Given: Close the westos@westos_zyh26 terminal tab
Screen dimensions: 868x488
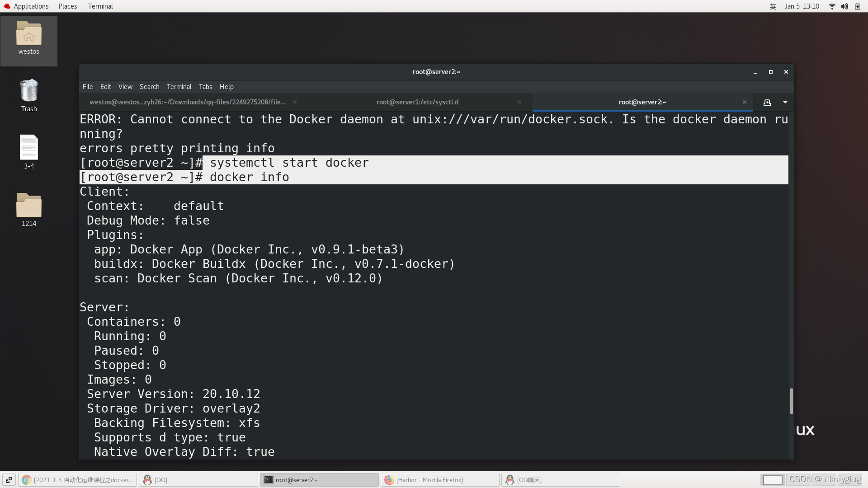Looking at the screenshot, I should (x=295, y=102).
